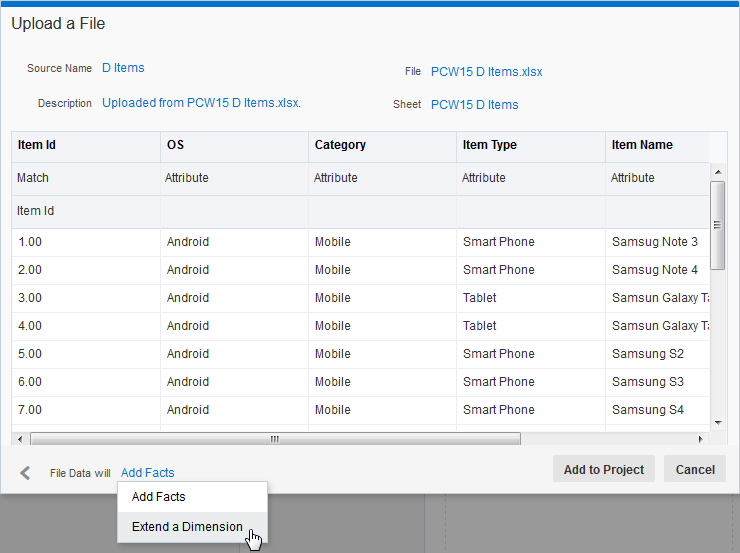Select Extend a Dimension option
Screen dimensions: 740x553
coord(192,527)
